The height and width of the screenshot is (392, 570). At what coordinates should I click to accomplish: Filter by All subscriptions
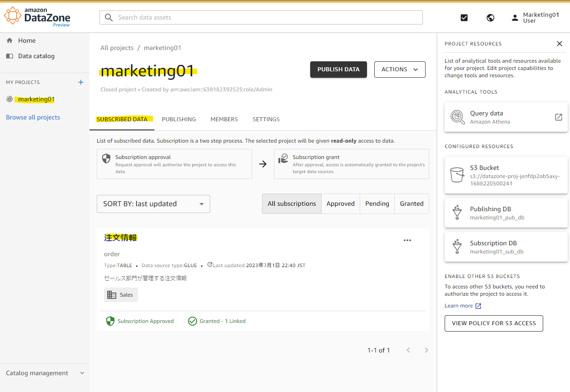click(292, 203)
